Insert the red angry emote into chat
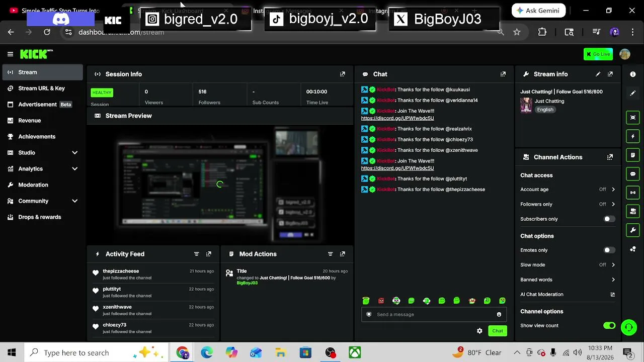The height and width of the screenshot is (362, 644). click(381, 301)
